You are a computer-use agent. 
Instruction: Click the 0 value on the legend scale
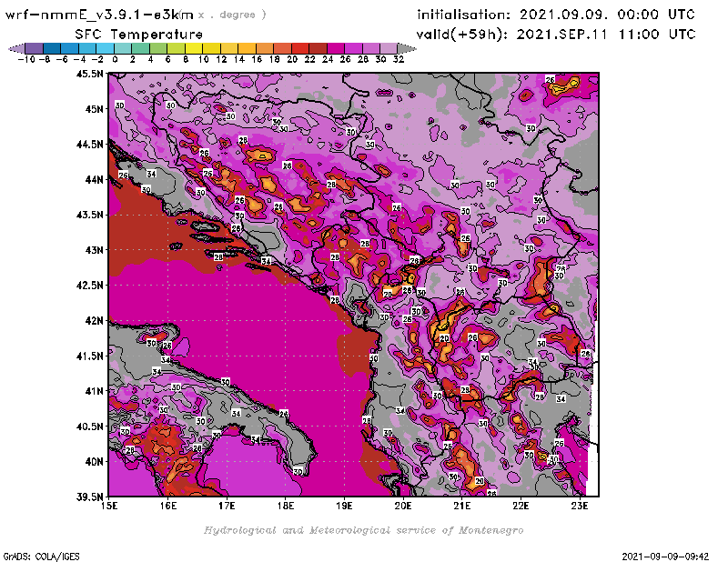click(115, 59)
